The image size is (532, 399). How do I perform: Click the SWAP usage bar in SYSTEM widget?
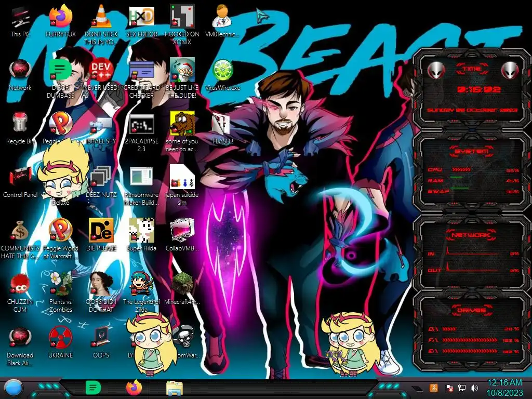point(459,188)
